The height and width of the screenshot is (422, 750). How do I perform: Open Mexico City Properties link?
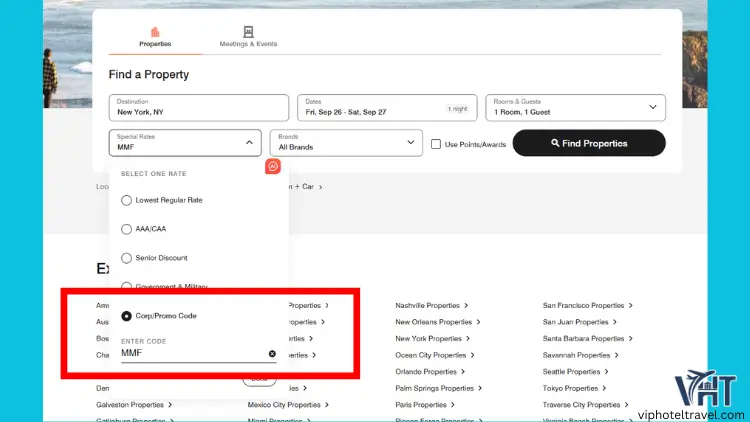coord(288,405)
